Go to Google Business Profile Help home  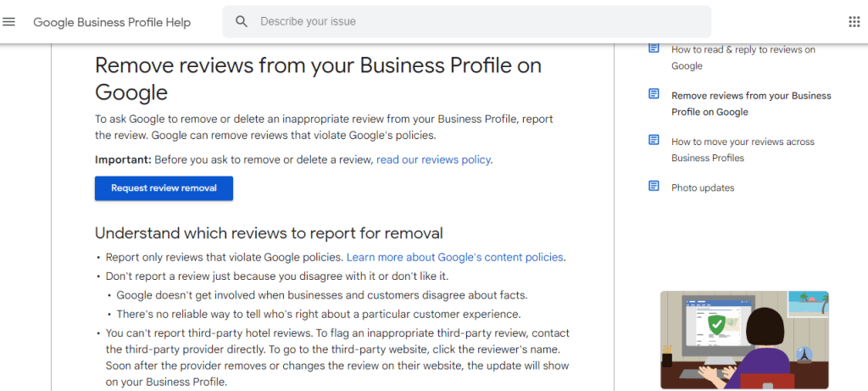[112, 22]
